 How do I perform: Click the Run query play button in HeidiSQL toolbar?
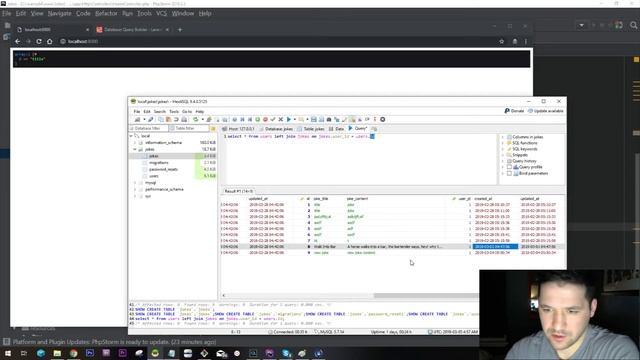[289, 120]
